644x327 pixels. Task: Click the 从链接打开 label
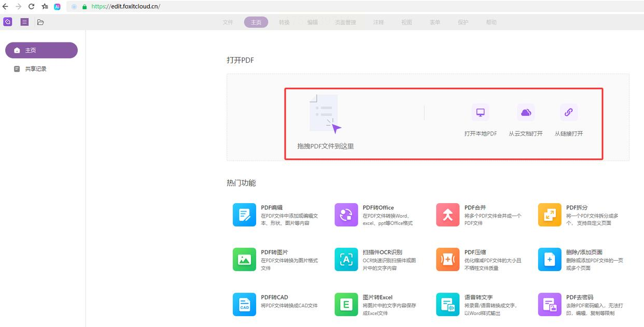click(569, 134)
